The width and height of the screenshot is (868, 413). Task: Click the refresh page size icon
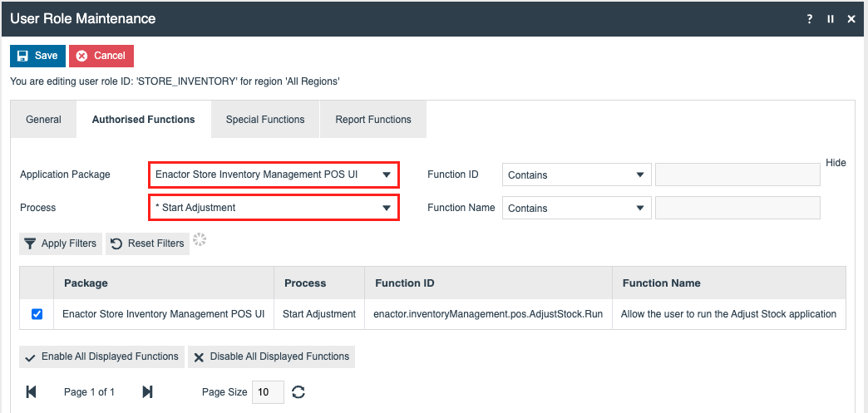[298, 392]
